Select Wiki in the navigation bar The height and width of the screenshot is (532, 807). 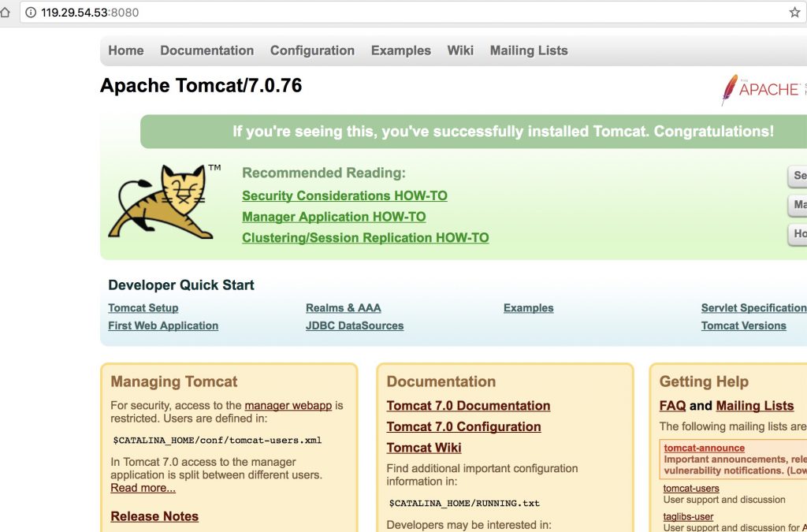[460, 50]
